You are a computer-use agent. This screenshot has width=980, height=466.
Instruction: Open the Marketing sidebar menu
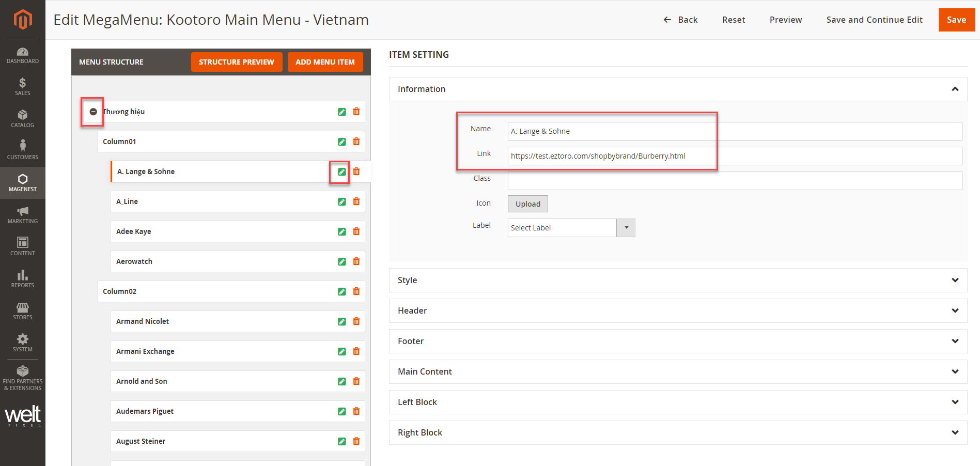click(23, 215)
